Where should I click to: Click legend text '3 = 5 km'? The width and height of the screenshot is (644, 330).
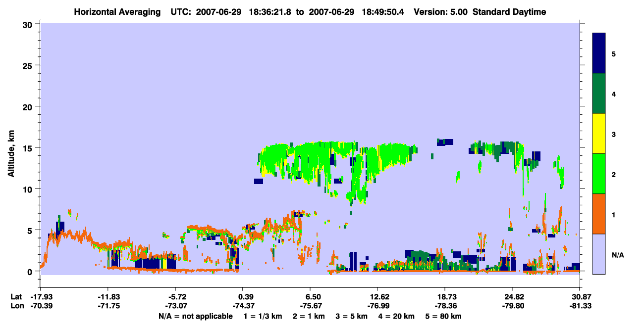pos(352,316)
